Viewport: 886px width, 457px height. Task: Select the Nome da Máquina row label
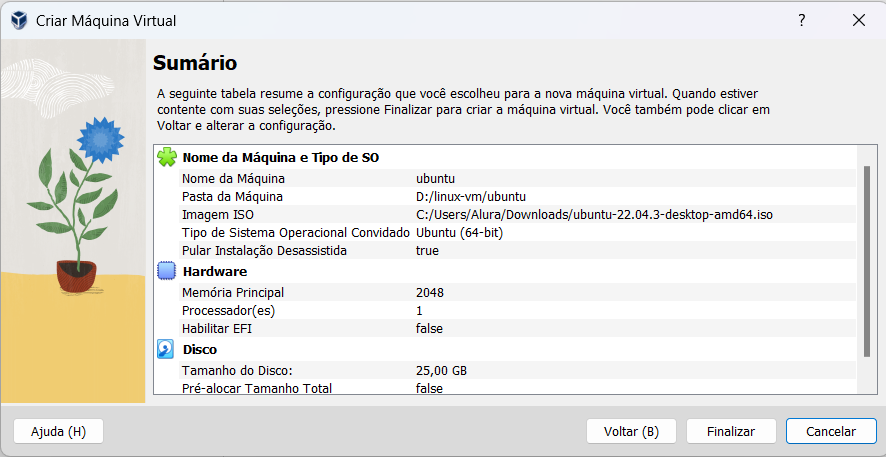[x=233, y=179]
